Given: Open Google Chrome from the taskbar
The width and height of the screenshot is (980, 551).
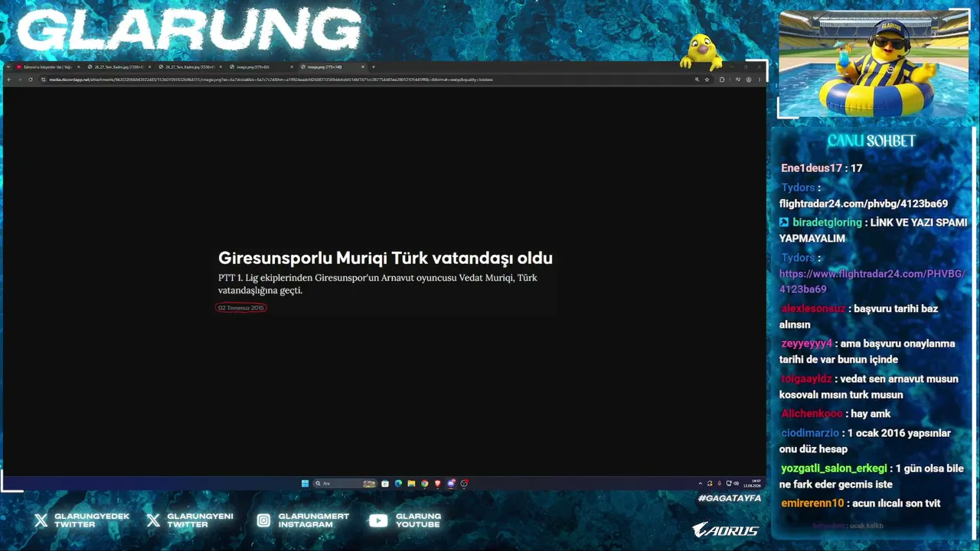Looking at the screenshot, I should [424, 484].
